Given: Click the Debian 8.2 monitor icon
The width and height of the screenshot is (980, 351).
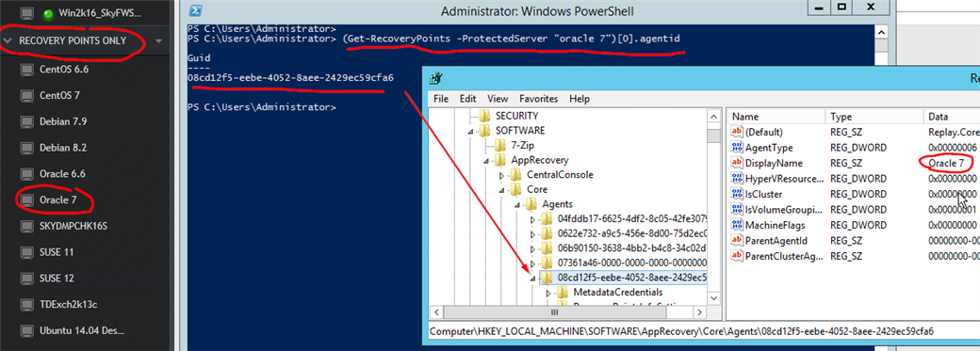Looking at the screenshot, I should tap(26, 148).
